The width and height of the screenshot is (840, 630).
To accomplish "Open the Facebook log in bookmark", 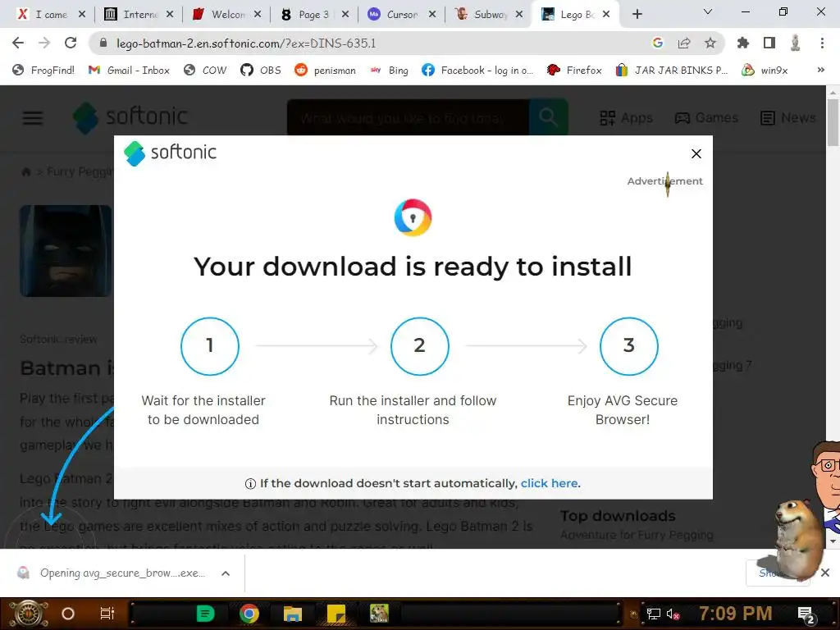I will tap(477, 71).
